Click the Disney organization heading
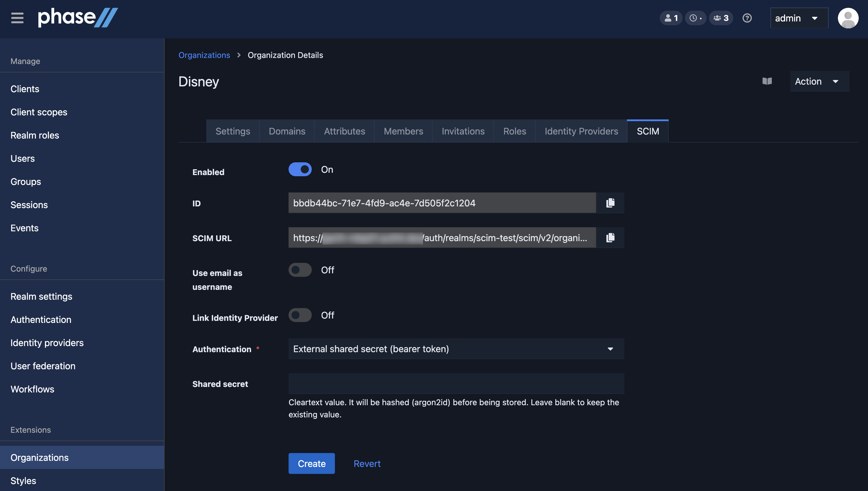868x491 pixels. 198,82
